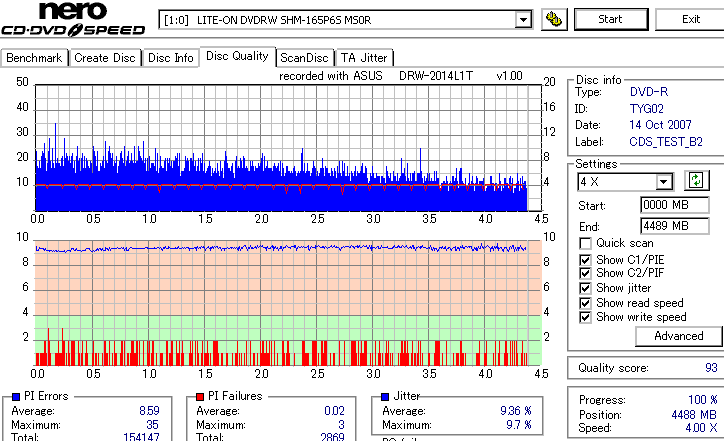Click the Progress value 100 %

tap(703, 400)
